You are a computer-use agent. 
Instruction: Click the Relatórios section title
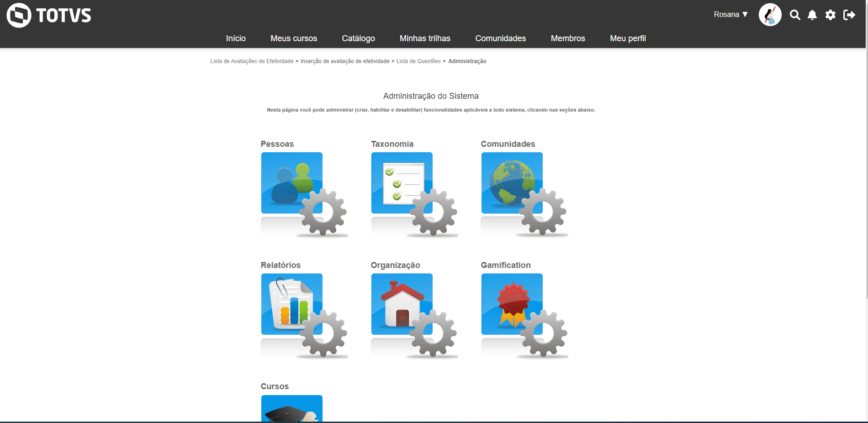tap(281, 265)
